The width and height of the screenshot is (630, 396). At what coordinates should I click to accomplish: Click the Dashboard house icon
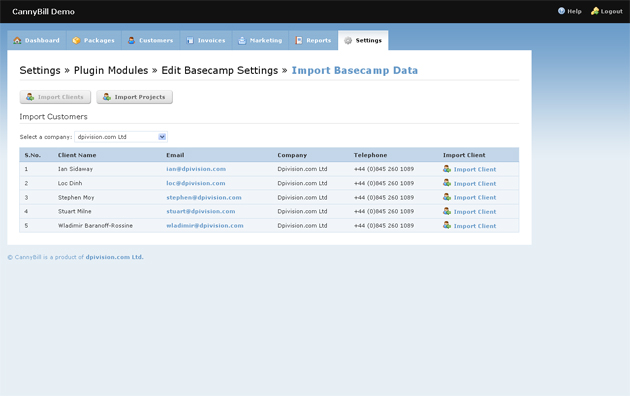(17, 41)
